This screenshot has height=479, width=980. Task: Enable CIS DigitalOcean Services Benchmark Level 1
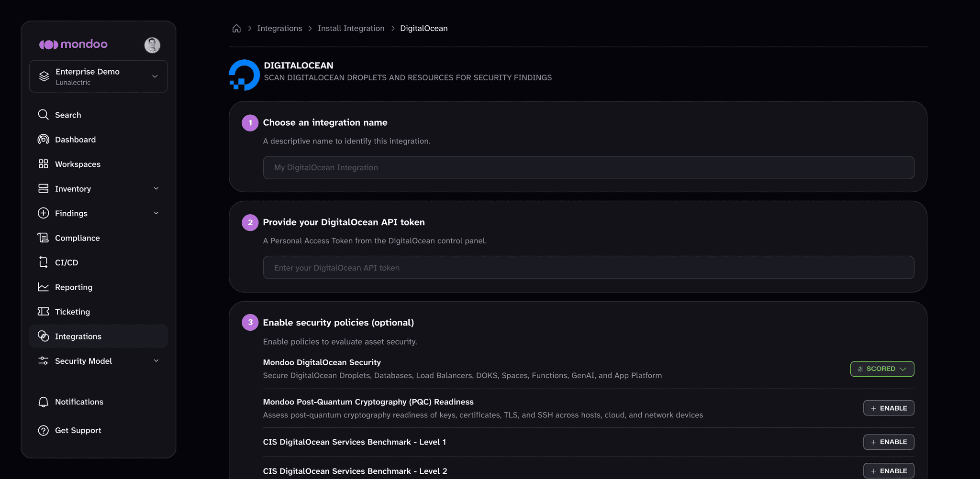pos(889,442)
